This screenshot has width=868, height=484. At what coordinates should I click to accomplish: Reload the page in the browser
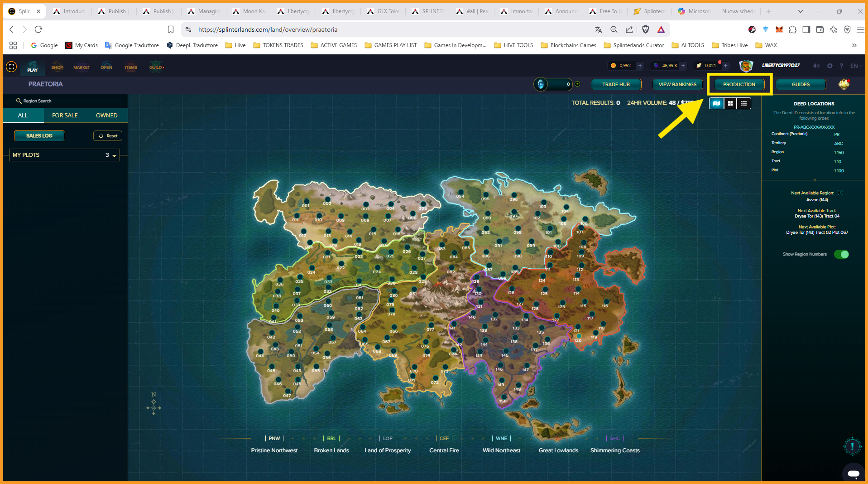click(38, 29)
